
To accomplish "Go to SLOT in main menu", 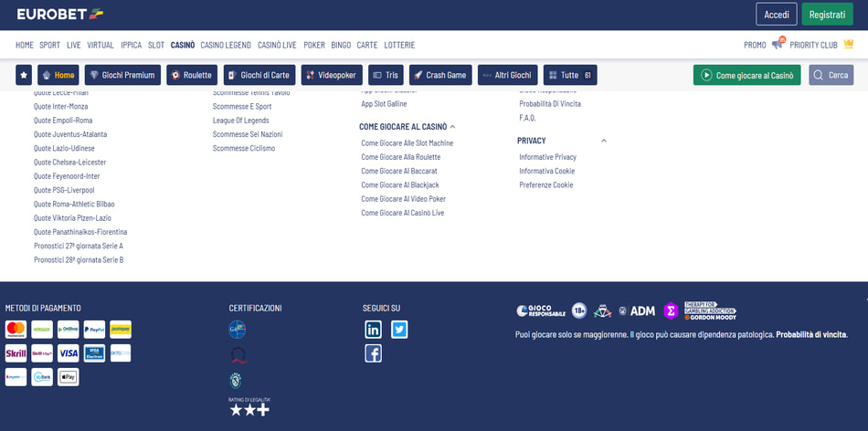I will [x=156, y=45].
